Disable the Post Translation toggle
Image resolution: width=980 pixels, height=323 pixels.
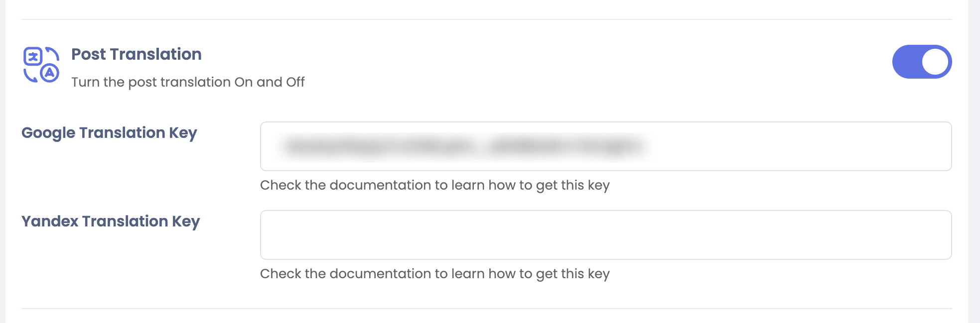(922, 62)
